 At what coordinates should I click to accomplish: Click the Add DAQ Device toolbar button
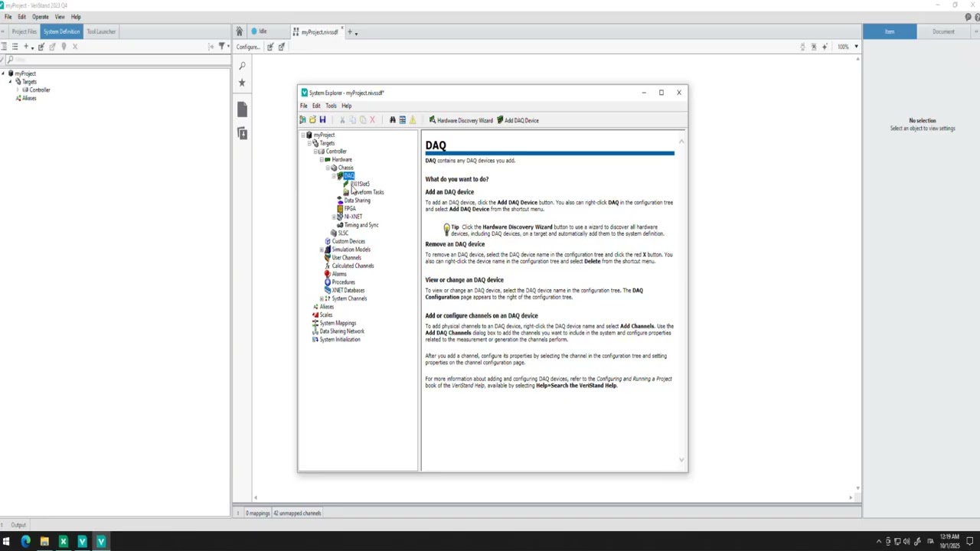[x=518, y=120]
